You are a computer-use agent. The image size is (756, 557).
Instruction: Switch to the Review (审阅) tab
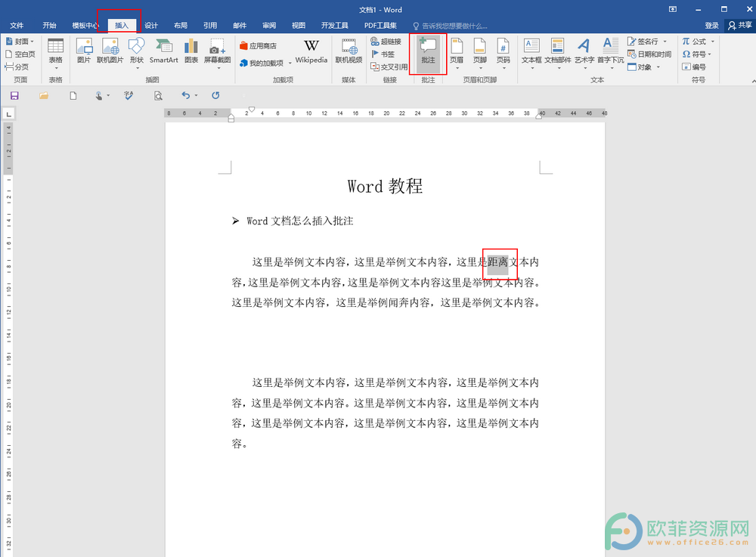click(x=269, y=25)
